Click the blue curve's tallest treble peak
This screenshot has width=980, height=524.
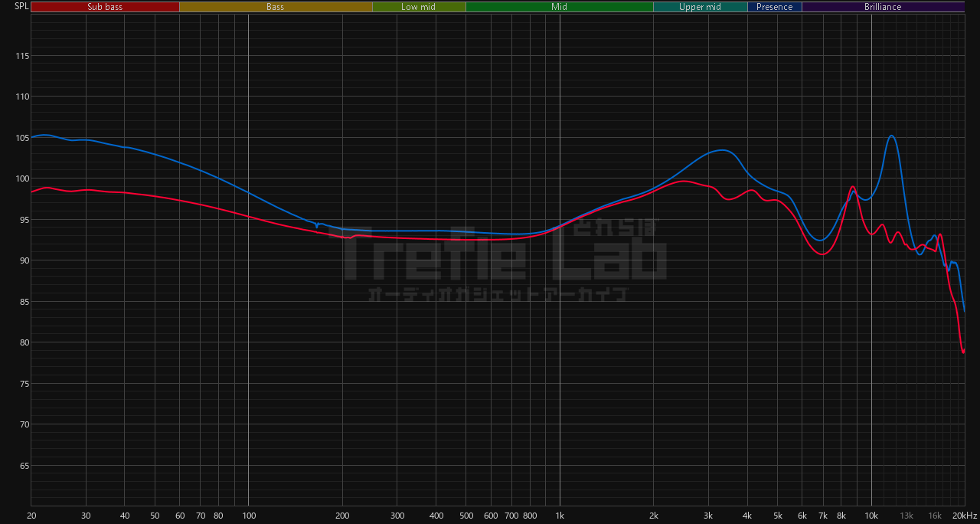tap(891, 136)
